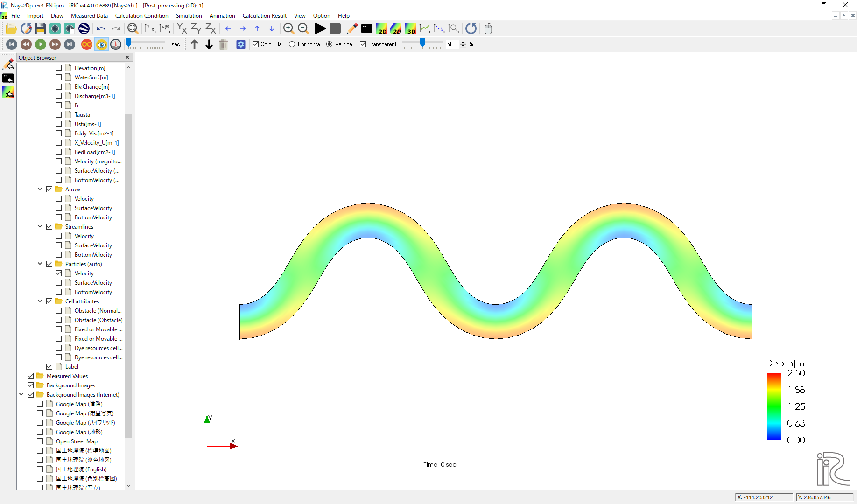Toggle the infinity loop playback icon
This screenshot has width=857, height=504.
point(87,44)
